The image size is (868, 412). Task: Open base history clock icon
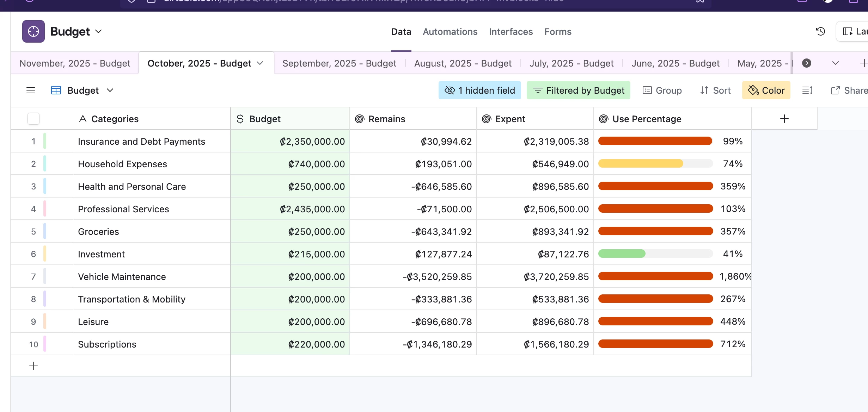(x=820, y=31)
